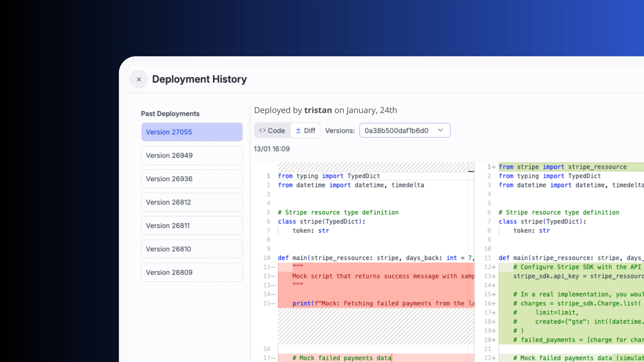Select Version 26809 at the bottom of list
The width and height of the screenshot is (644, 362).
pos(192,272)
